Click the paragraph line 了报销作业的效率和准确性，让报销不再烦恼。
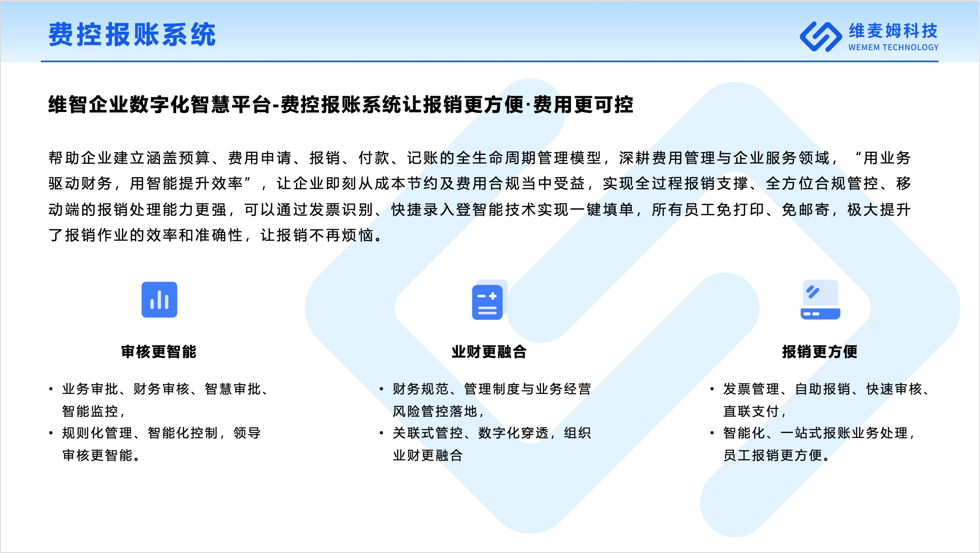The image size is (980, 553). (x=216, y=235)
